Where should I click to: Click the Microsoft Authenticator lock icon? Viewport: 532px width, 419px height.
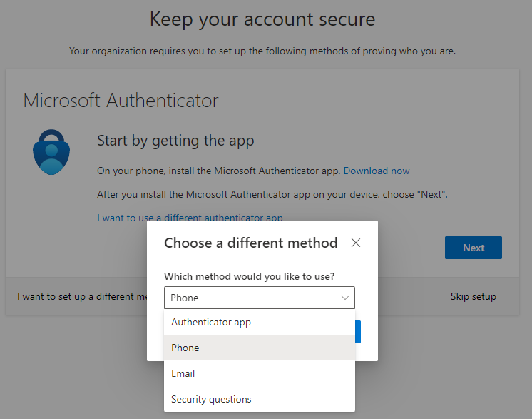(x=51, y=151)
